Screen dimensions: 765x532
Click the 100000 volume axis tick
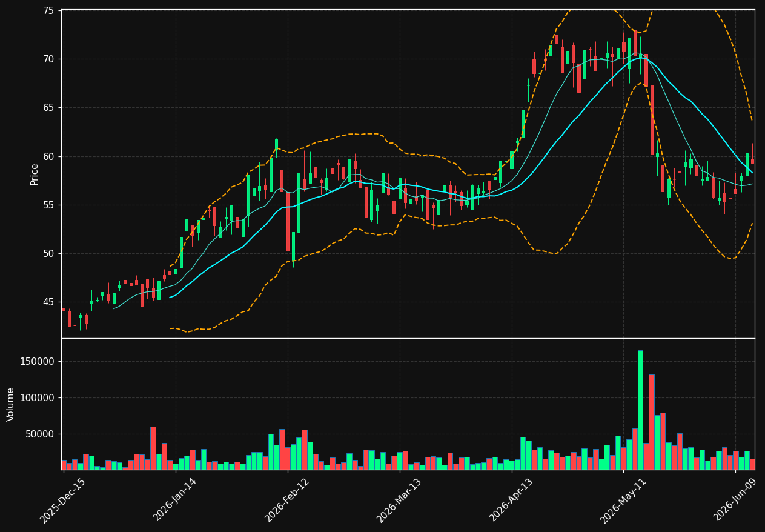pos(38,397)
